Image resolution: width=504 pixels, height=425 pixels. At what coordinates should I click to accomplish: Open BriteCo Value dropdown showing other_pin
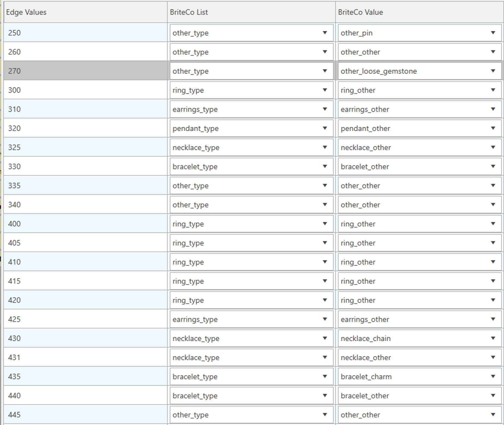coord(493,33)
